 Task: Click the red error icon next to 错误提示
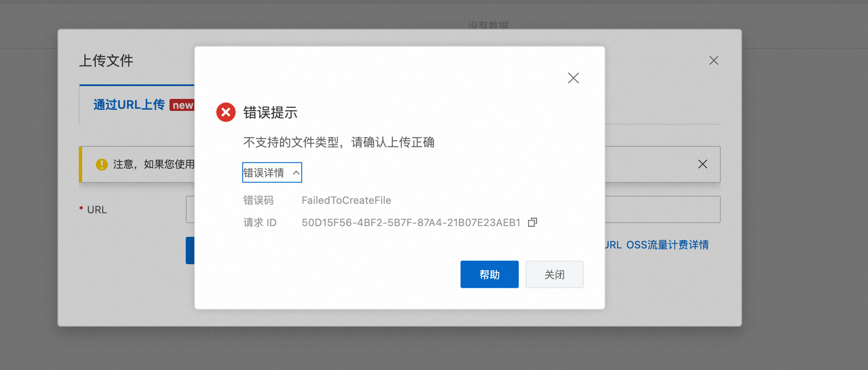point(226,112)
